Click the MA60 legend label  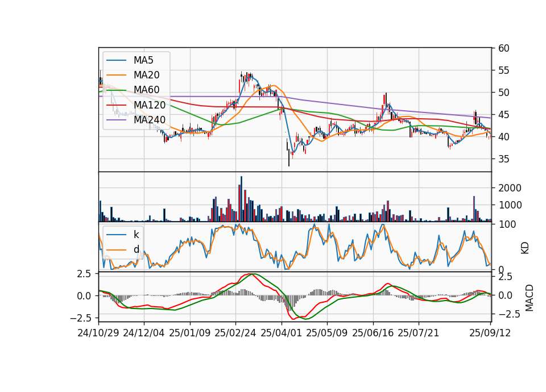146,90
